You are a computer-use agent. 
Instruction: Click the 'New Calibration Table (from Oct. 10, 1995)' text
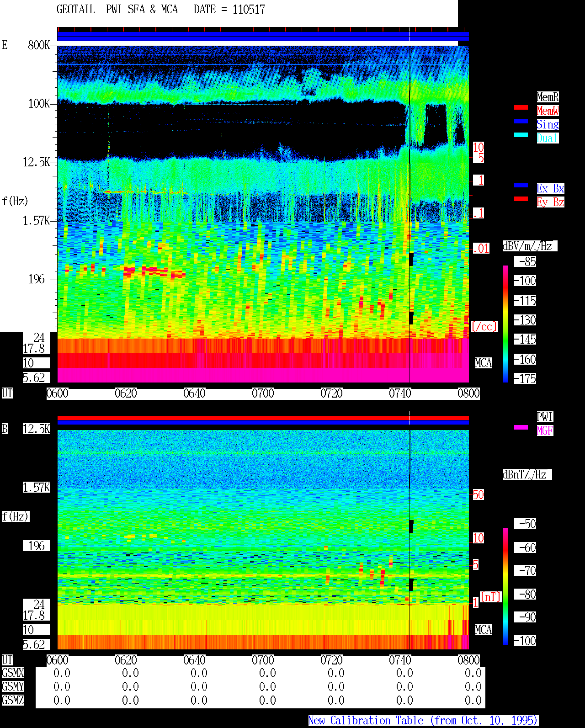coord(423,720)
